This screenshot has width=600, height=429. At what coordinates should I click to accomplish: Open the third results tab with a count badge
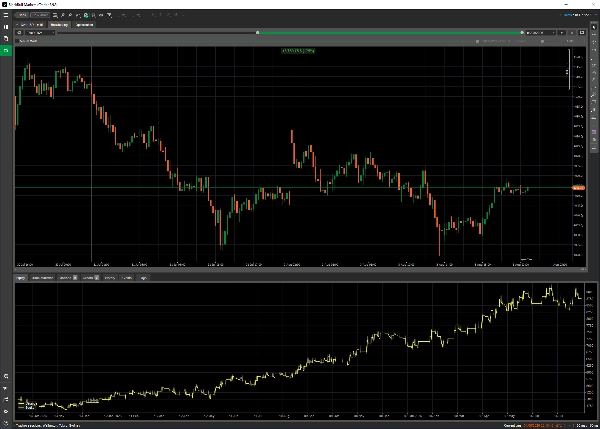pos(68,278)
